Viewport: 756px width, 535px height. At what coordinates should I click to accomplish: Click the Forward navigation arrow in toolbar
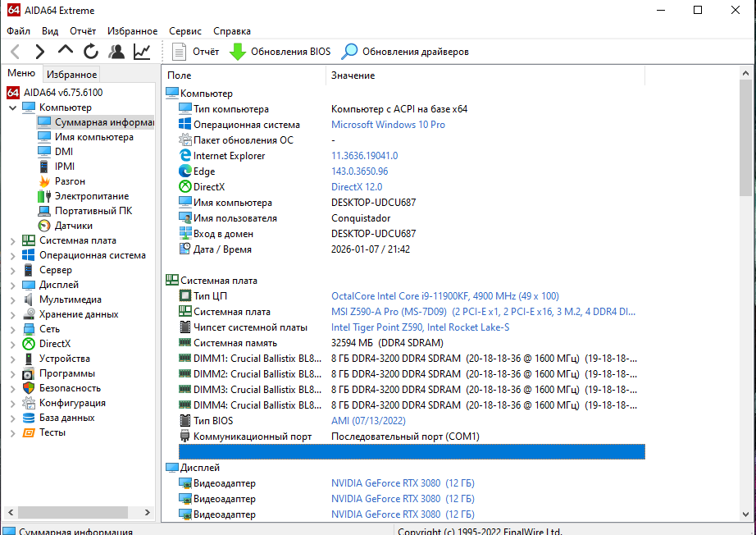pos(39,52)
